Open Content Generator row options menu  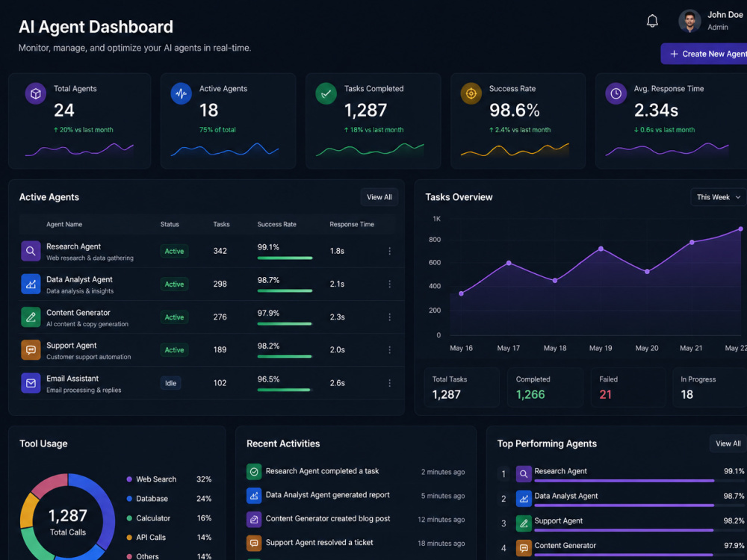click(390, 317)
